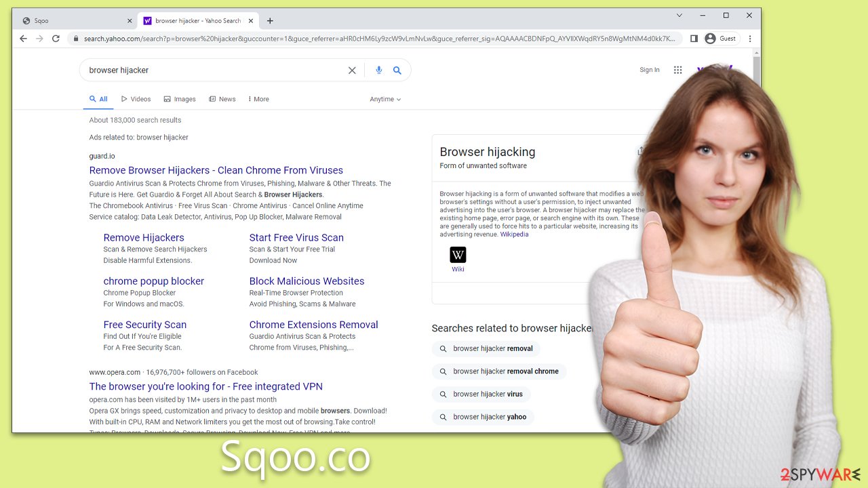This screenshot has height=488, width=868.
Task: Open 'Remove Browser Hijackers - Clean Chrome From Viruses' ad
Action: point(216,170)
